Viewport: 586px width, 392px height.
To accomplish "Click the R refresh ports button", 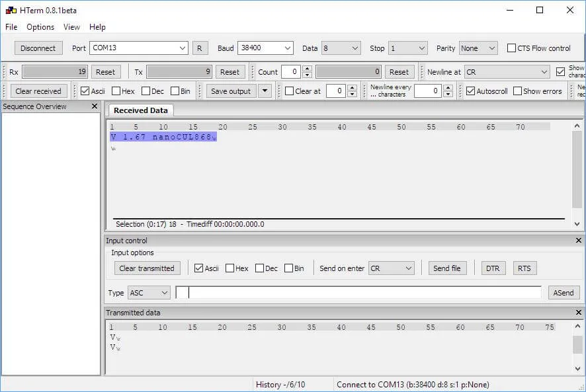I will (200, 48).
